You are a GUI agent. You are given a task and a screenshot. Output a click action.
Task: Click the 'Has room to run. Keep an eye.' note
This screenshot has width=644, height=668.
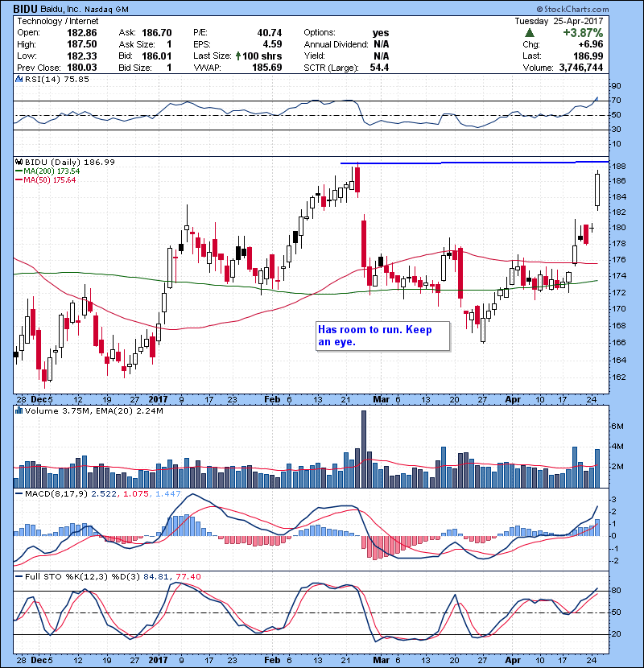pyautogui.click(x=382, y=336)
